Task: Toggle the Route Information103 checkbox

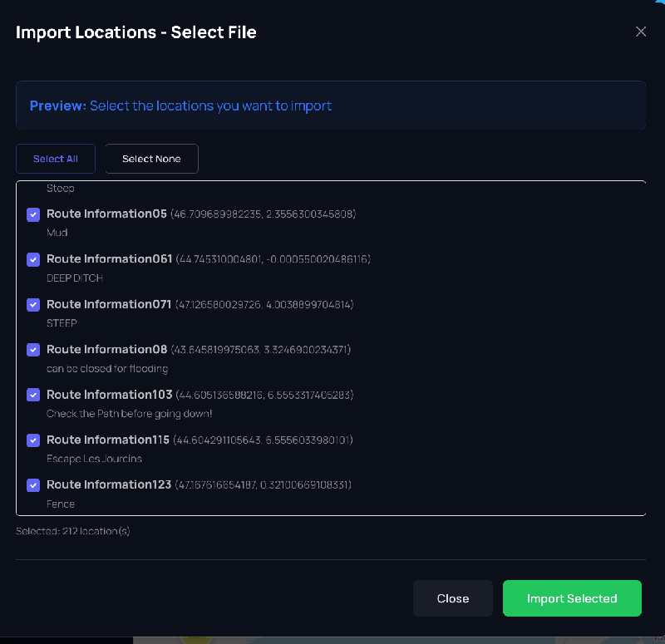Action: pyautogui.click(x=33, y=395)
